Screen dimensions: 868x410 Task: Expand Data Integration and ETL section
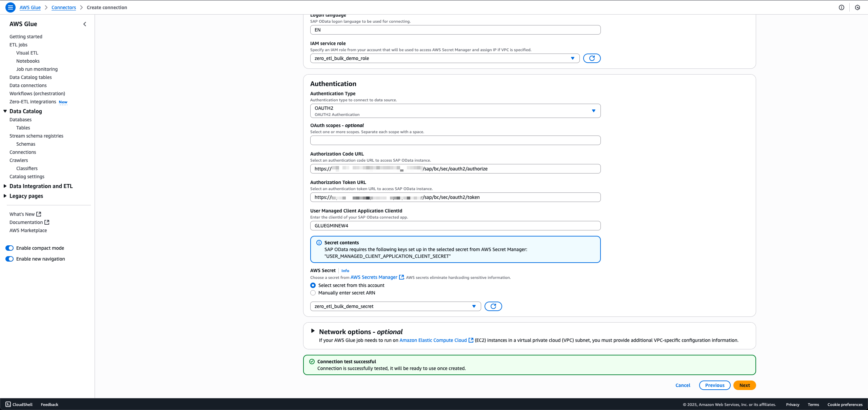pos(41,186)
